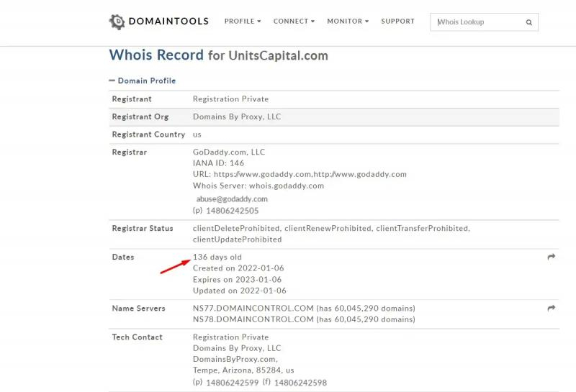Click the DomainTools gear logo
This screenshot has width=576, height=392.
(x=117, y=22)
